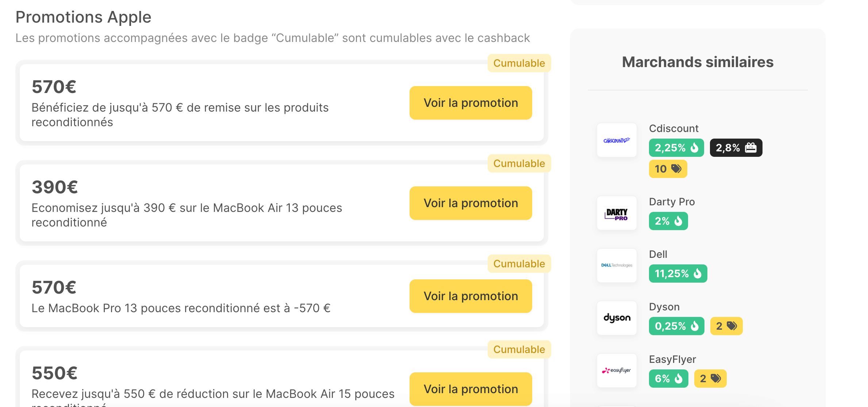Click the 'Cumulable' badge on the 550€ promotion
The width and height of the screenshot is (868, 407).
coord(519,349)
